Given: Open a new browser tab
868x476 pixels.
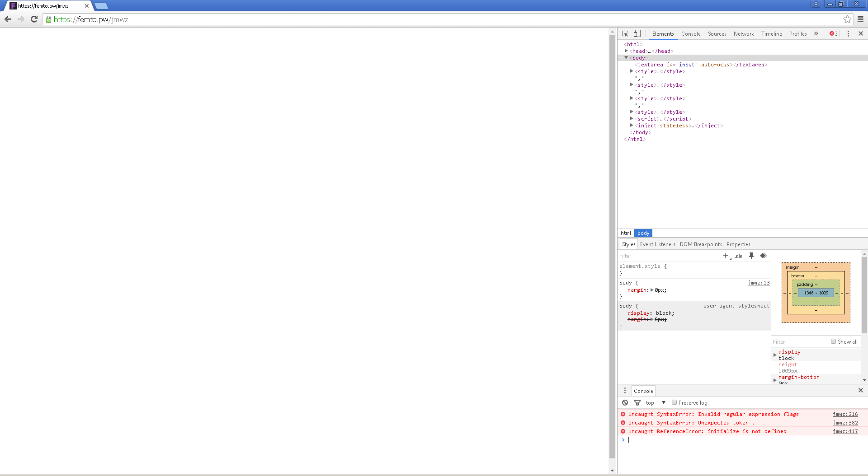Looking at the screenshot, I should click(101, 6).
